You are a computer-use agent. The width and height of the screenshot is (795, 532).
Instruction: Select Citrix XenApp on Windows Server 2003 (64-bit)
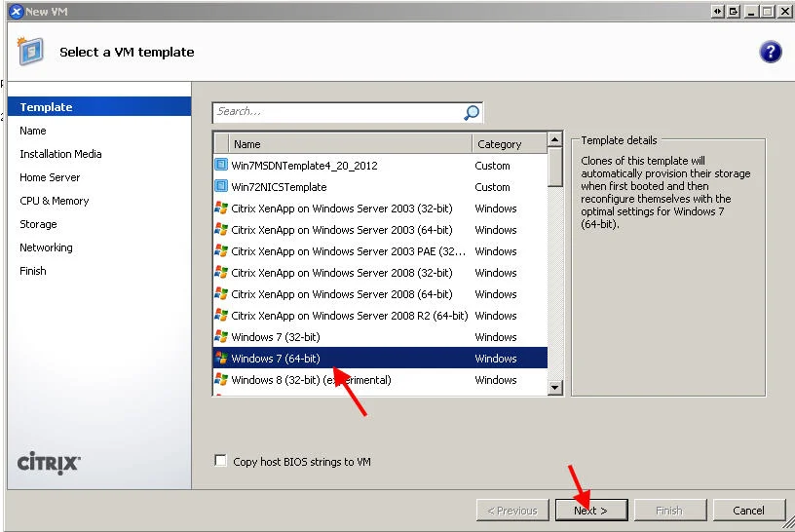tap(380, 229)
